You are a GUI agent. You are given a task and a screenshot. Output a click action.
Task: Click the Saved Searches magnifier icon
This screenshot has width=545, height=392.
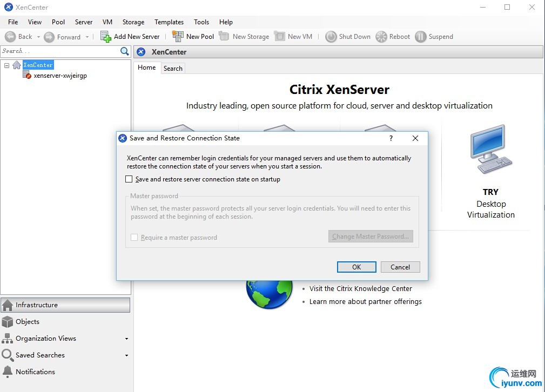(x=8, y=355)
